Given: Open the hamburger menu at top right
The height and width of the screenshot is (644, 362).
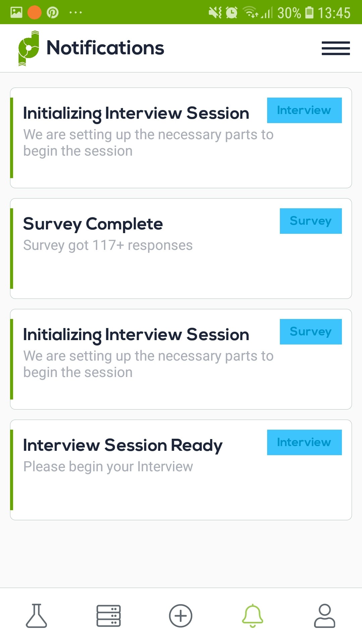Looking at the screenshot, I should click(336, 49).
